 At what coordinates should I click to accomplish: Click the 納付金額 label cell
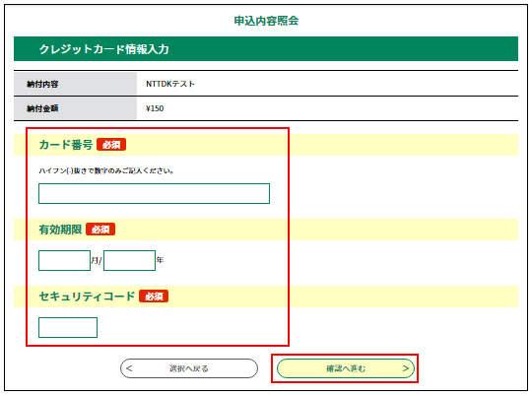[x=75, y=108]
